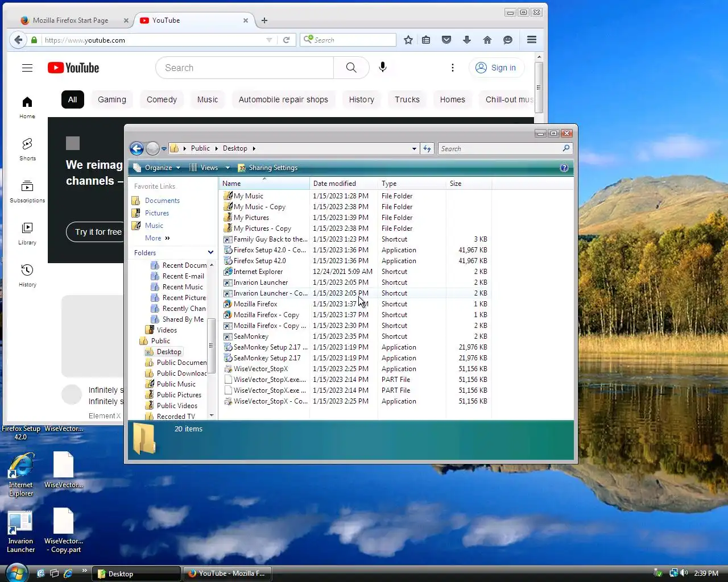This screenshot has width=728, height=582.
Task: Open Invarion Launcher desktop shortcut
Action: pos(21,531)
